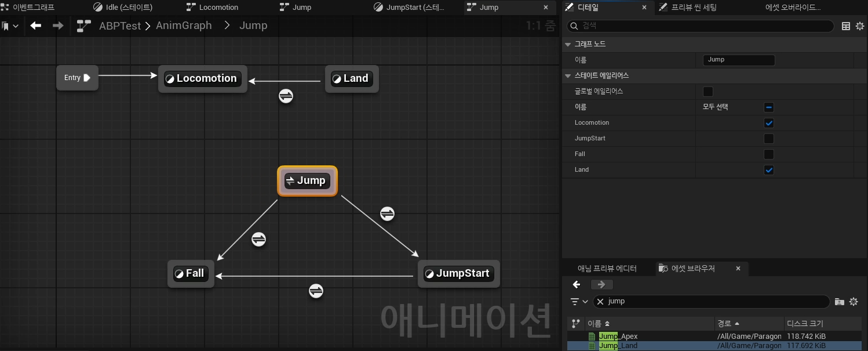
Task: Click the 117.692 KiB size cell
Action: tap(806, 346)
